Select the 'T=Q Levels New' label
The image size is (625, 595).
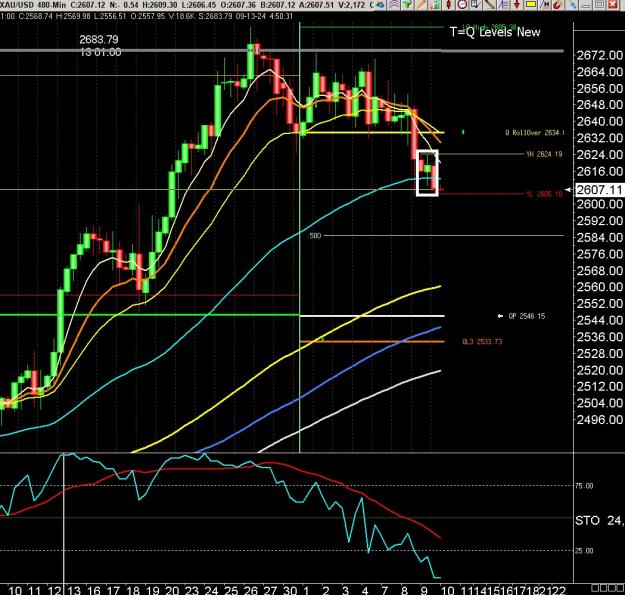(x=495, y=32)
